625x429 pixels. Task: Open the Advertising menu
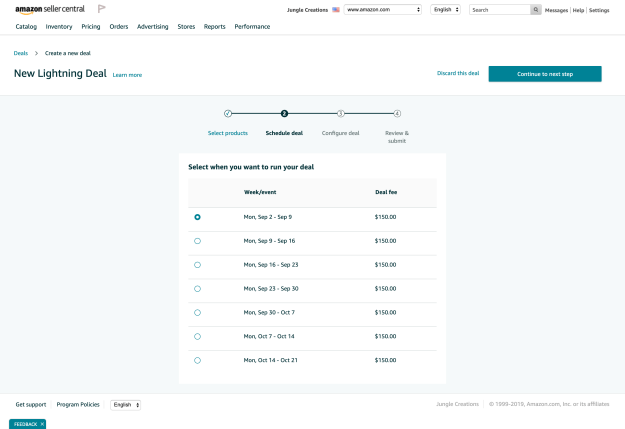[152, 27]
